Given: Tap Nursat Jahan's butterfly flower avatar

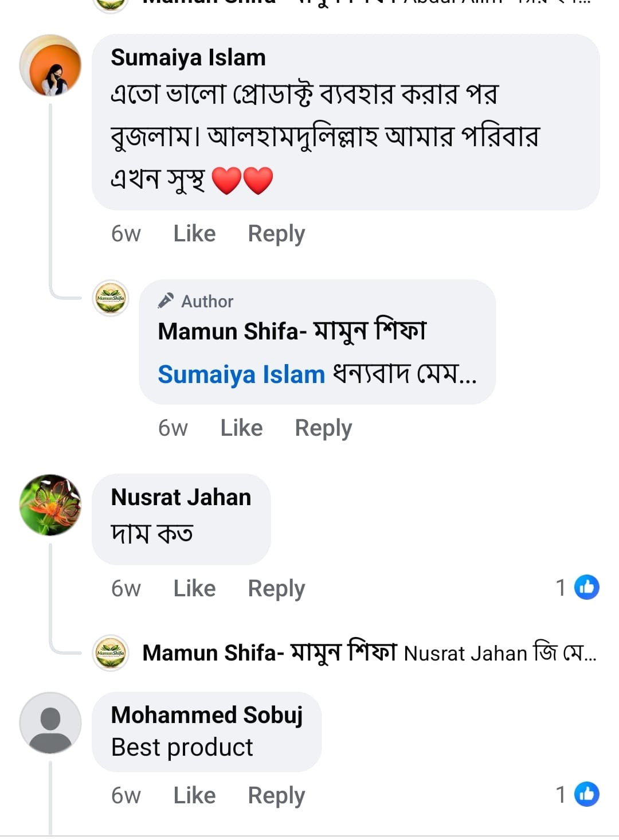Looking at the screenshot, I should tap(50, 505).
